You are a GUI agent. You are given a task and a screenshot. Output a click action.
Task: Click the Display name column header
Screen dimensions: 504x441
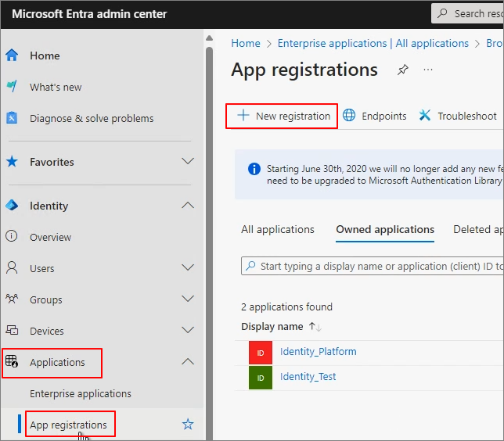(x=272, y=327)
